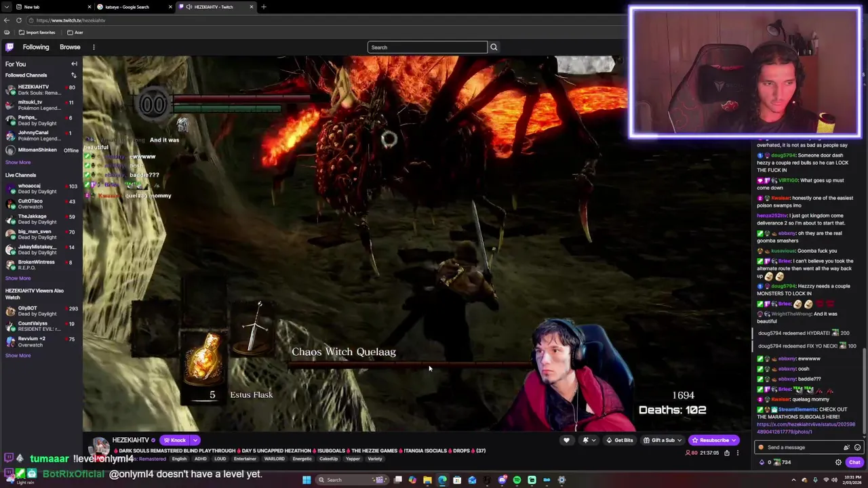Open Gift a Sub options

pyautogui.click(x=663, y=441)
